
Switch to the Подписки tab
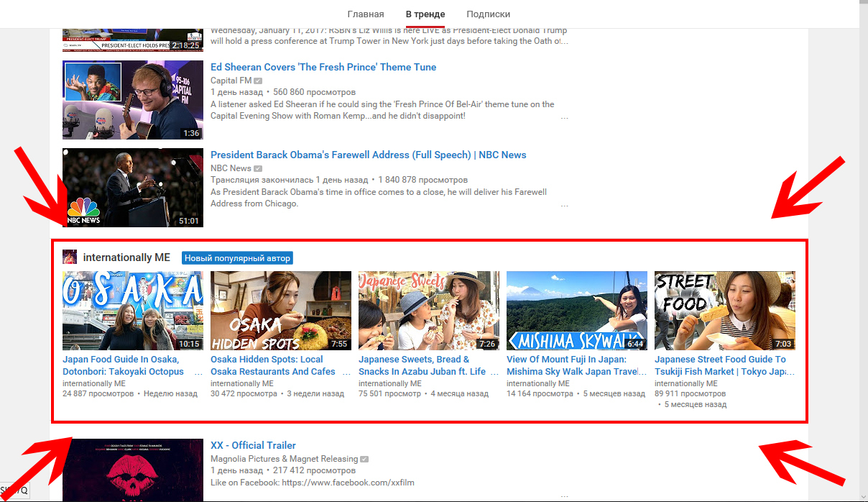[489, 14]
